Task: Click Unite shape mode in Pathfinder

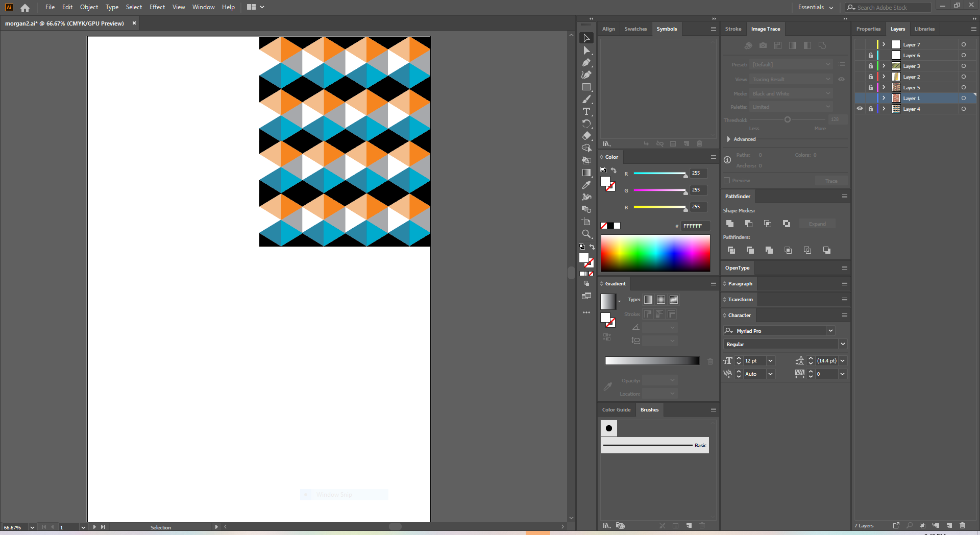Action: [x=730, y=224]
